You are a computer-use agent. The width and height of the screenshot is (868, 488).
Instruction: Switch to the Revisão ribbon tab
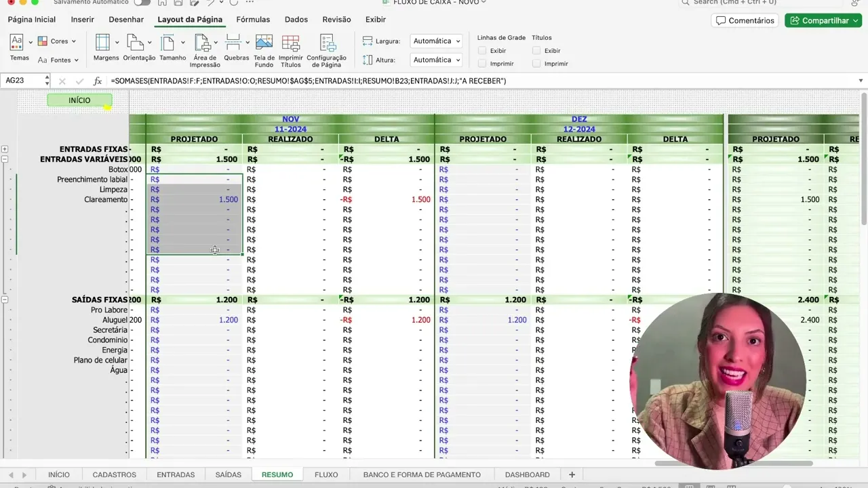tap(337, 20)
